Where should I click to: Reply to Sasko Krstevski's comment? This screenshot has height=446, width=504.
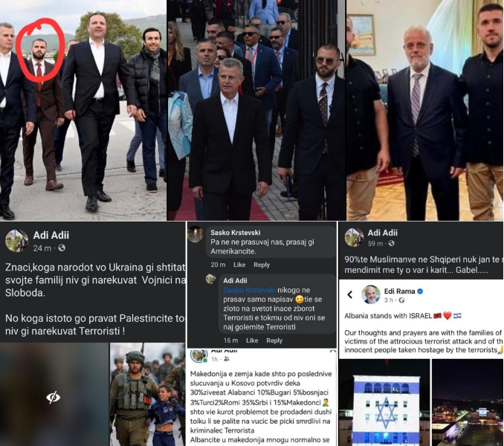(262, 265)
